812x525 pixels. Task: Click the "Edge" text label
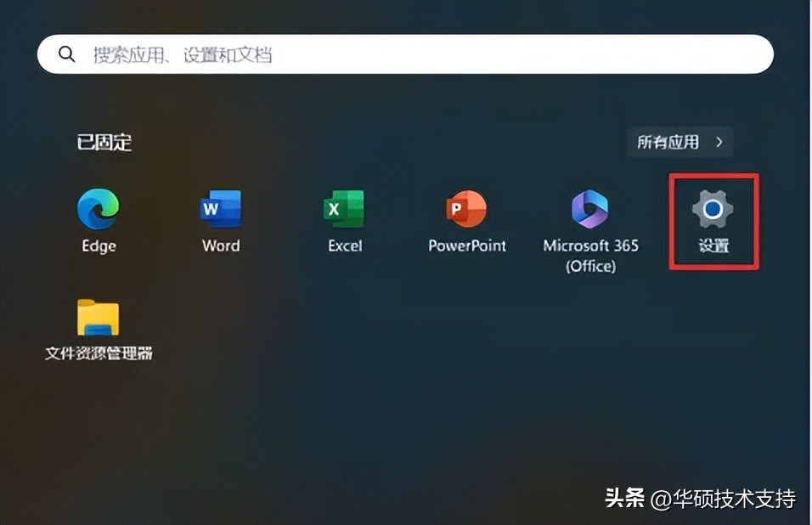click(x=99, y=246)
